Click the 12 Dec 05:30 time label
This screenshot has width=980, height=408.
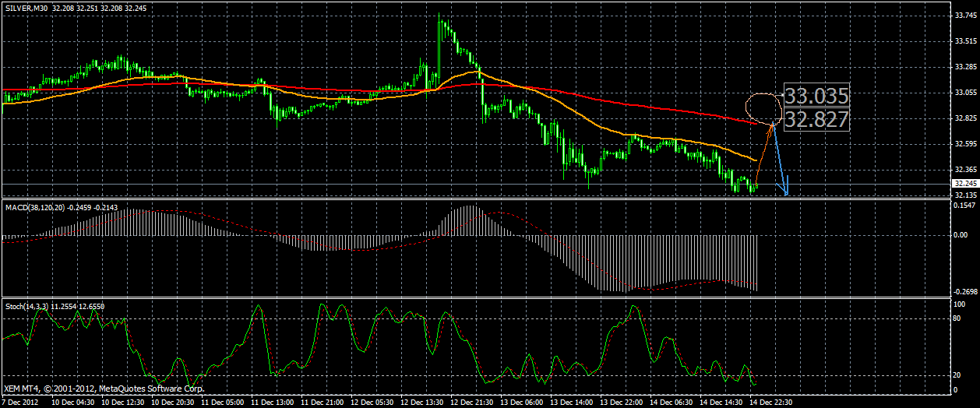[373, 403]
